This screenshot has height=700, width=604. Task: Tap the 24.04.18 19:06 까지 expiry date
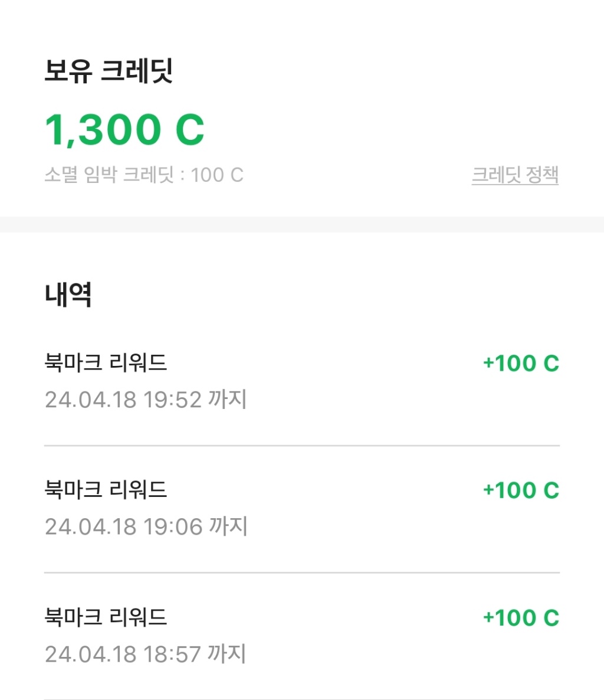pyautogui.click(x=146, y=526)
